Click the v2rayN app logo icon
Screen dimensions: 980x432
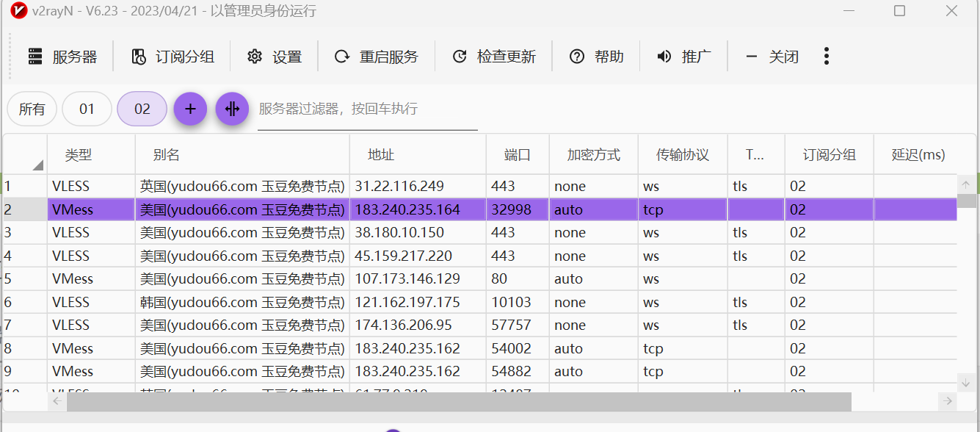19,11
